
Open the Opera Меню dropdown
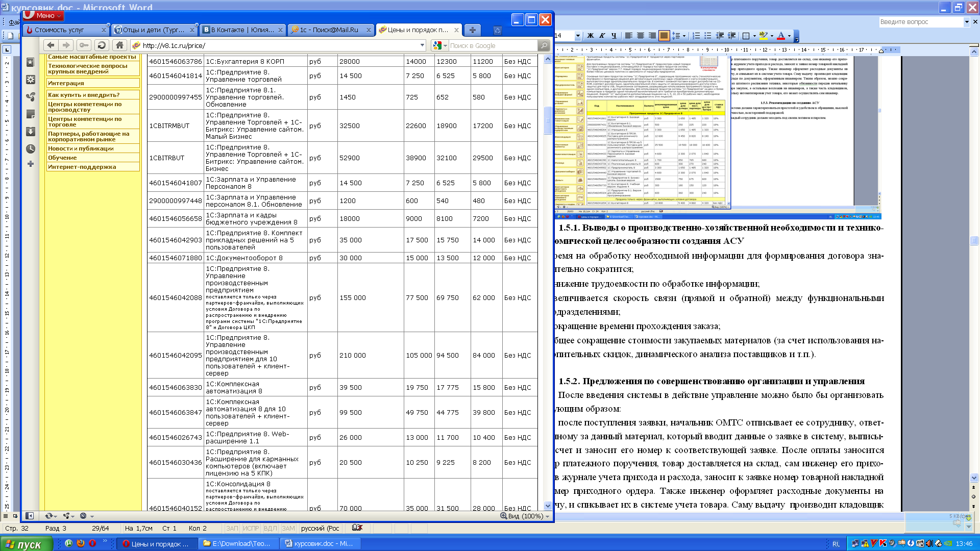[44, 16]
